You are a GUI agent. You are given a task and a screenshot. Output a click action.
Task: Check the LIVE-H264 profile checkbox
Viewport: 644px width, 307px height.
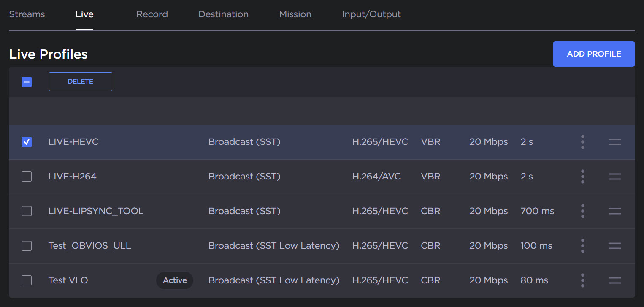[27, 177]
